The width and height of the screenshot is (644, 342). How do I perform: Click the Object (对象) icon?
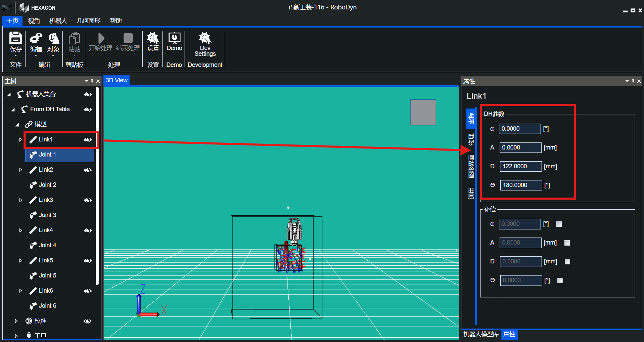(x=53, y=42)
